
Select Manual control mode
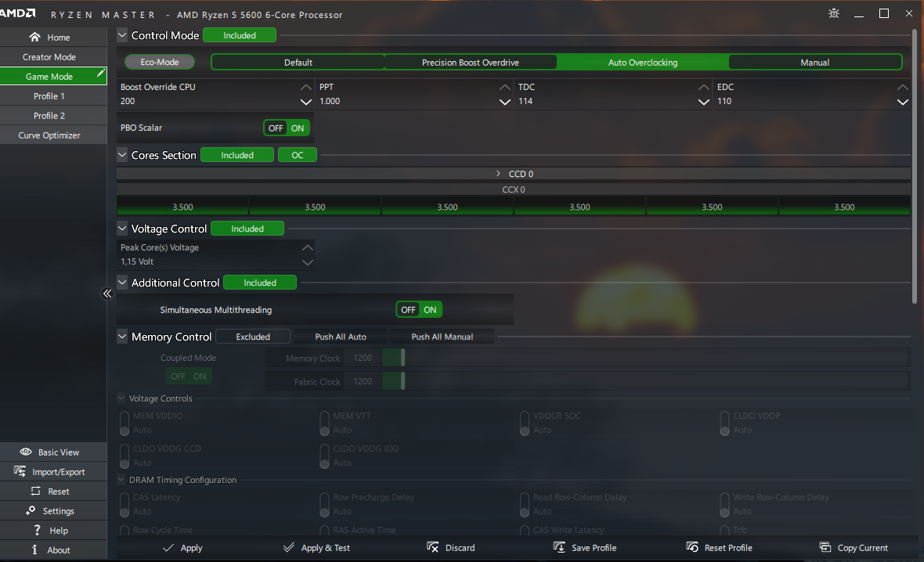point(815,63)
